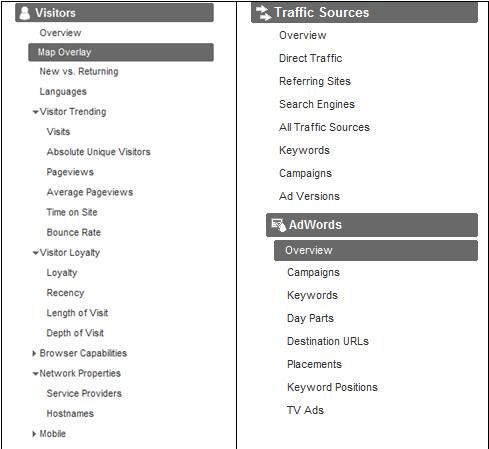Open the Search Engines report

[x=317, y=104]
